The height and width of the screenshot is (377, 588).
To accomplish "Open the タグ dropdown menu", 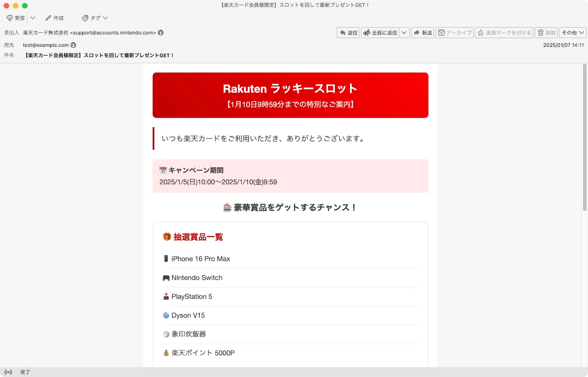I will pos(95,18).
